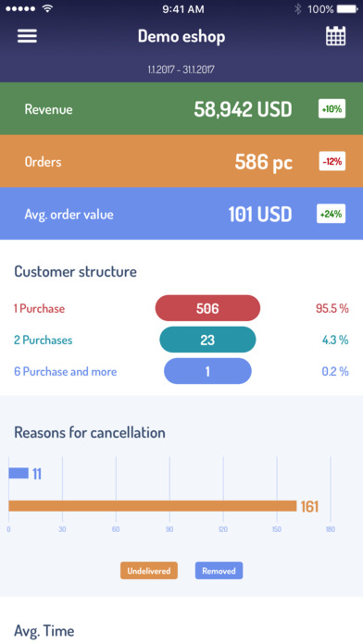Image resolution: width=363 pixels, height=644 pixels.
Task: Tap the Bluetooth status icon
Action: [297, 9]
